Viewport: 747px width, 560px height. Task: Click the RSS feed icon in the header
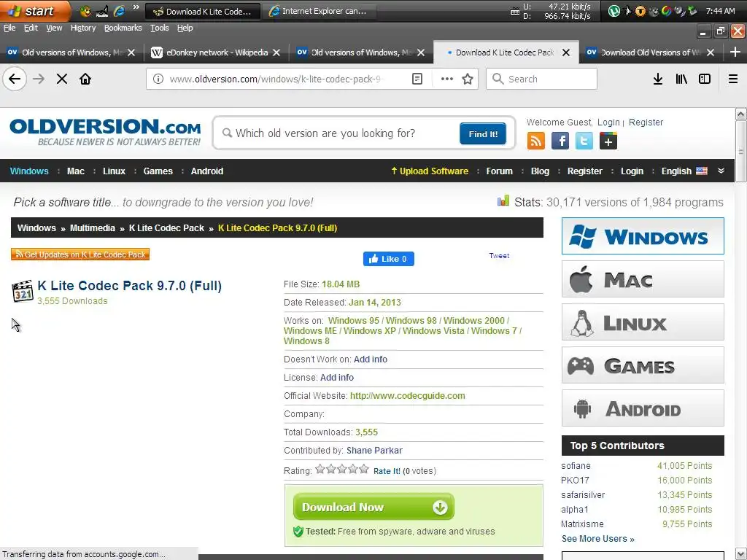click(536, 141)
